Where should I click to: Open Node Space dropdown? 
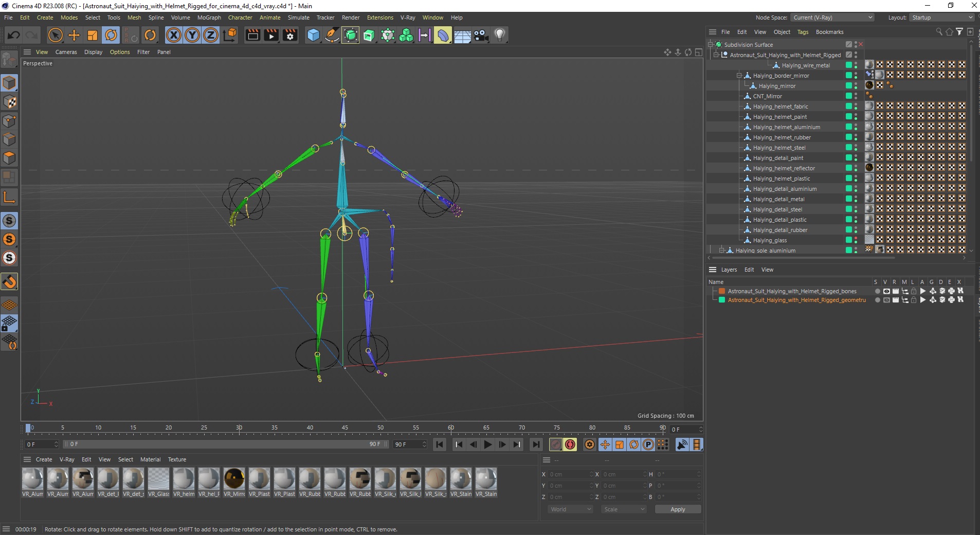[832, 17]
